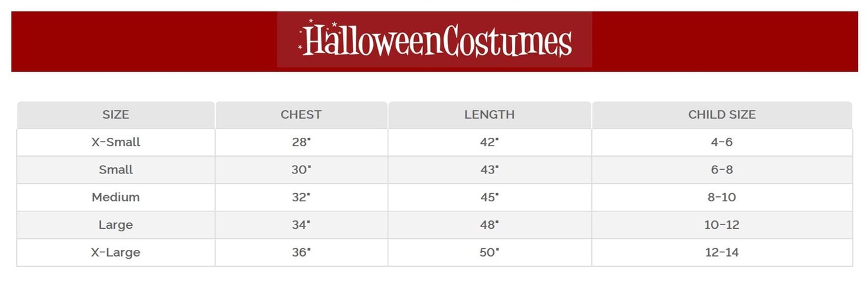Select the X-Large size row label
The height and width of the screenshot is (283, 868).
point(116,252)
